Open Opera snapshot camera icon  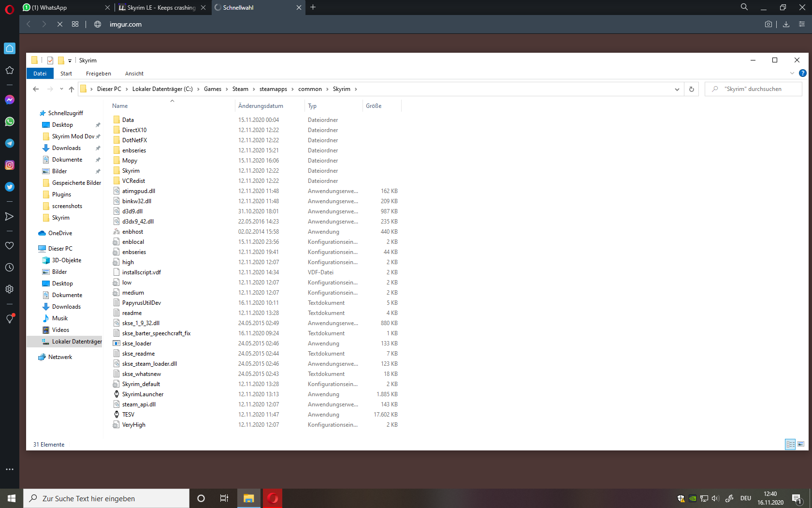pos(768,24)
